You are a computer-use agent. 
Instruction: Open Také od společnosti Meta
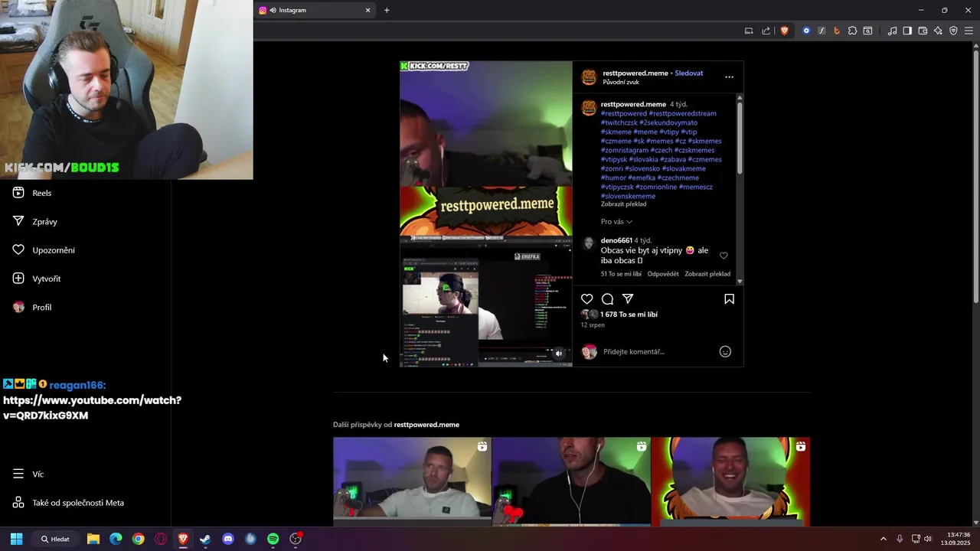click(x=68, y=503)
